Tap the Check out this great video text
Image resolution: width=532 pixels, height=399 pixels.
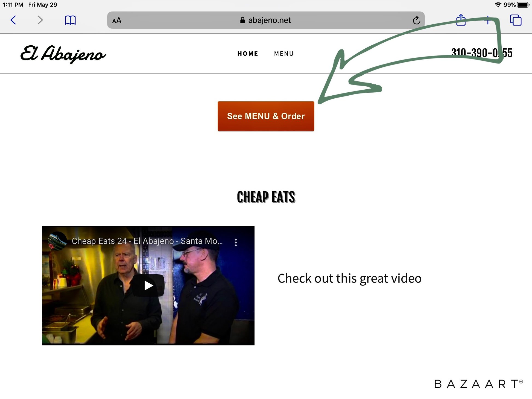(x=349, y=278)
